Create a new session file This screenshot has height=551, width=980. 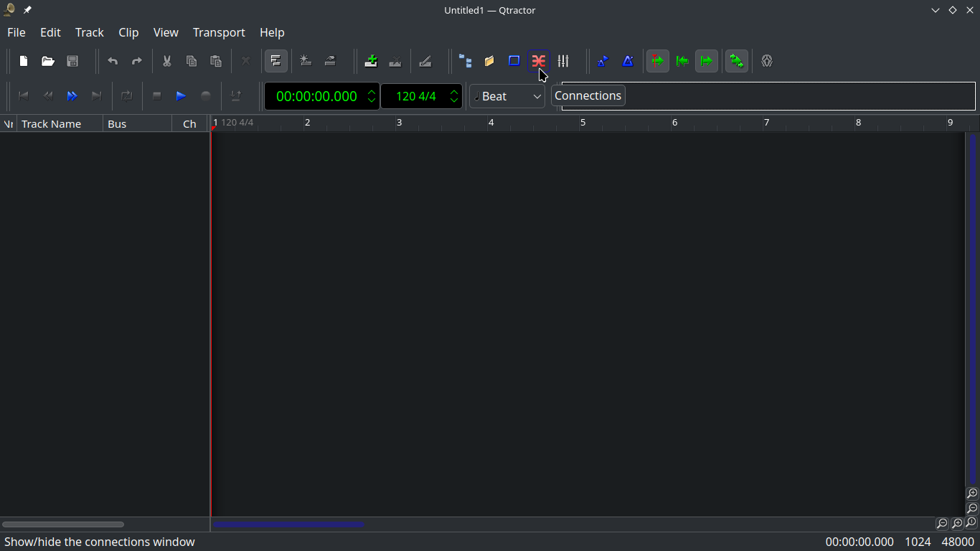[x=23, y=61]
